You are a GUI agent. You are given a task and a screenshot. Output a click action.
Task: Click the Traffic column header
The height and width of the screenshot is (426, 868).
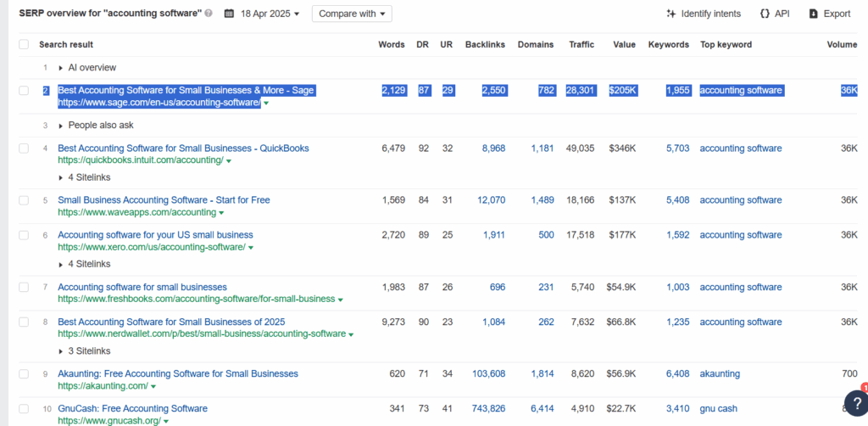pos(581,45)
